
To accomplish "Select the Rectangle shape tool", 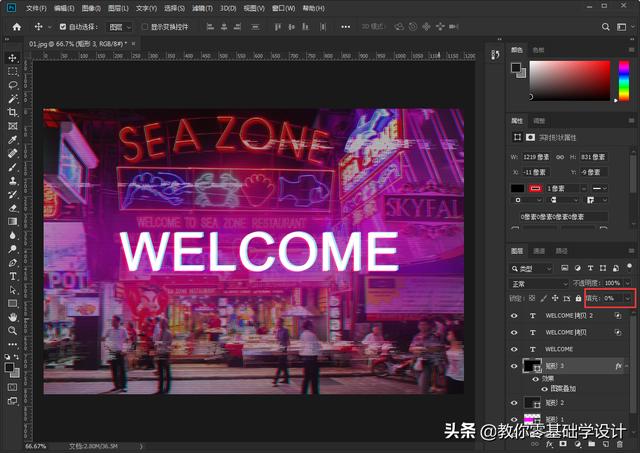I will [x=12, y=304].
